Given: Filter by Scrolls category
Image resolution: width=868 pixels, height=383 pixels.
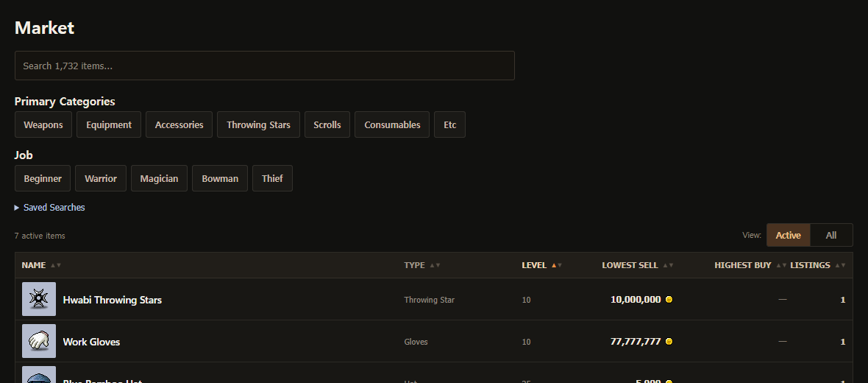Looking at the screenshot, I should (x=327, y=124).
